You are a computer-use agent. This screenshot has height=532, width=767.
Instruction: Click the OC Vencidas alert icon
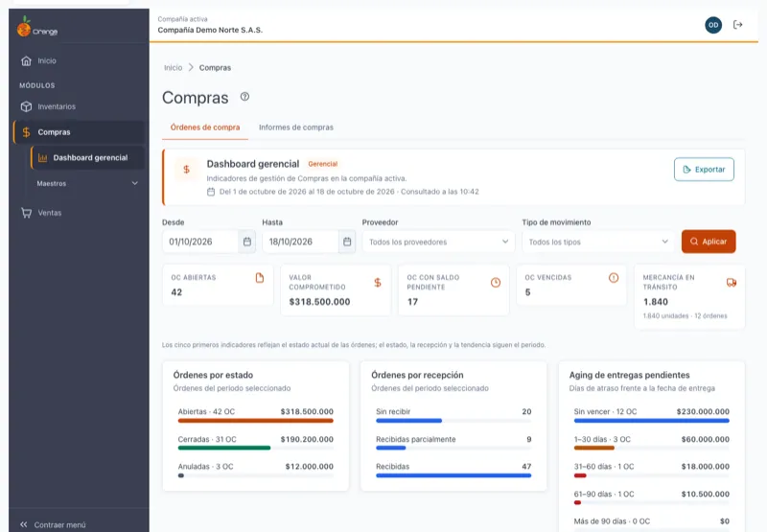pyautogui.click(x=614, y=278)
